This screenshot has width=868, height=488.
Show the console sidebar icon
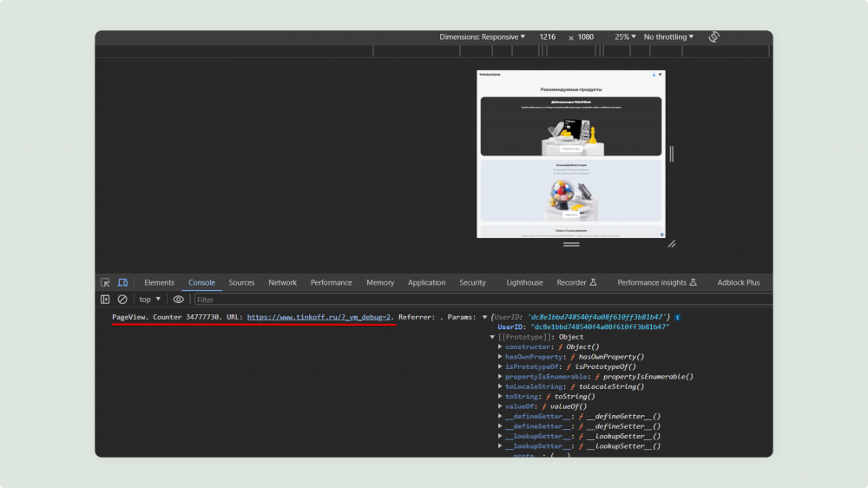105,299
